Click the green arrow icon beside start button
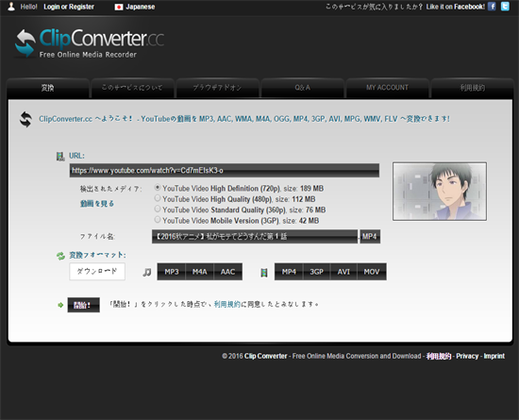The height and width of the screenshot is (420, 519). [x=60, y=305]
